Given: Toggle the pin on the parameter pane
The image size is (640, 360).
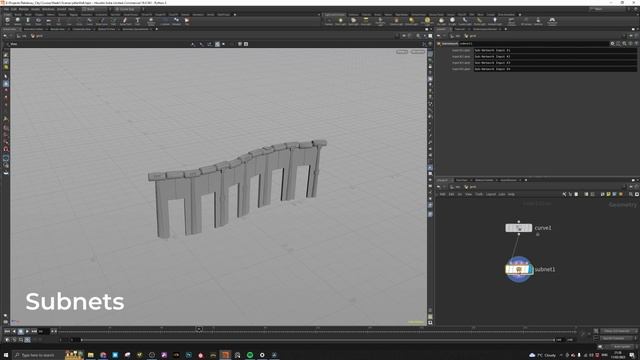Looking at the screenshot, I should coord(631,36).
